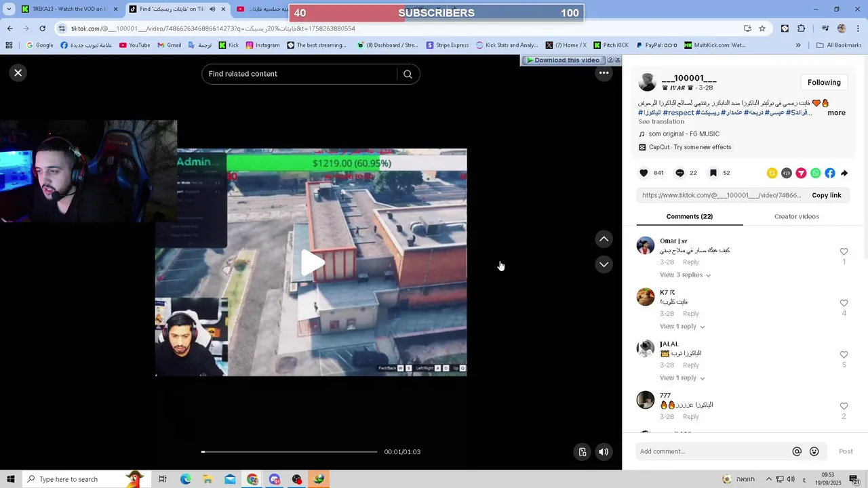
Task: Open the ___100001___ profile avatar
Action: pyautogui.click(x=647, y=82)
